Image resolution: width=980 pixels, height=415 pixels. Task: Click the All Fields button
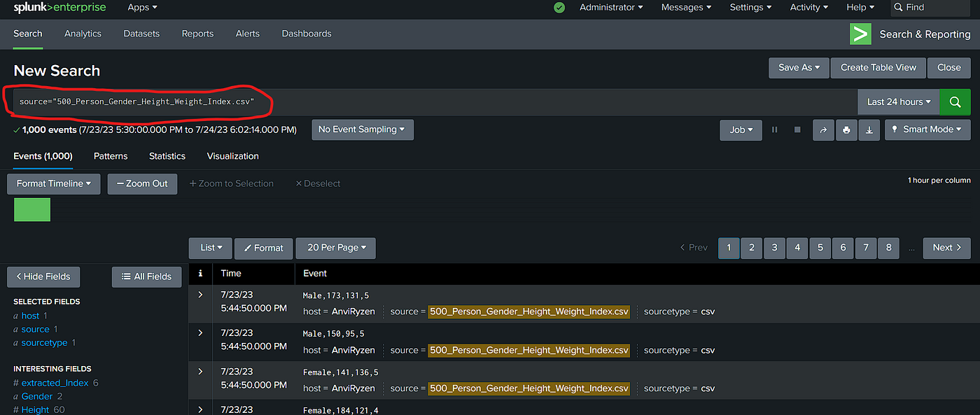[147, 277]
